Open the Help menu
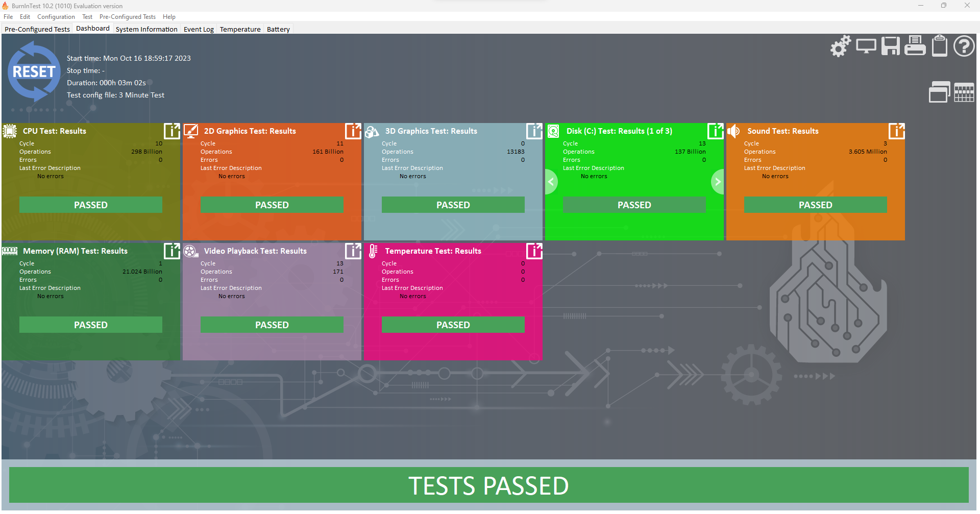980x514 pixels. pos(169,17)
